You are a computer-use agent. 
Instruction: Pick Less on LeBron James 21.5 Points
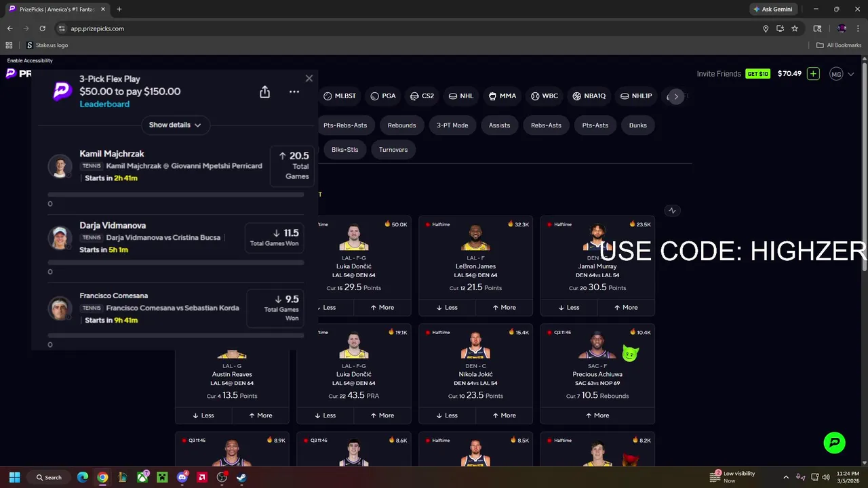pos(447,307)
